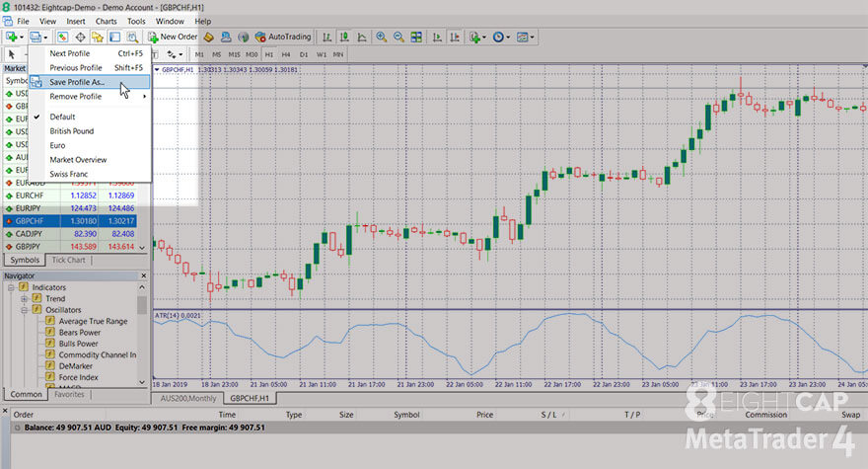The width and height of the screenshot is (868, 469).
Task: Open the Tools menu
Action: coord(136,21)
